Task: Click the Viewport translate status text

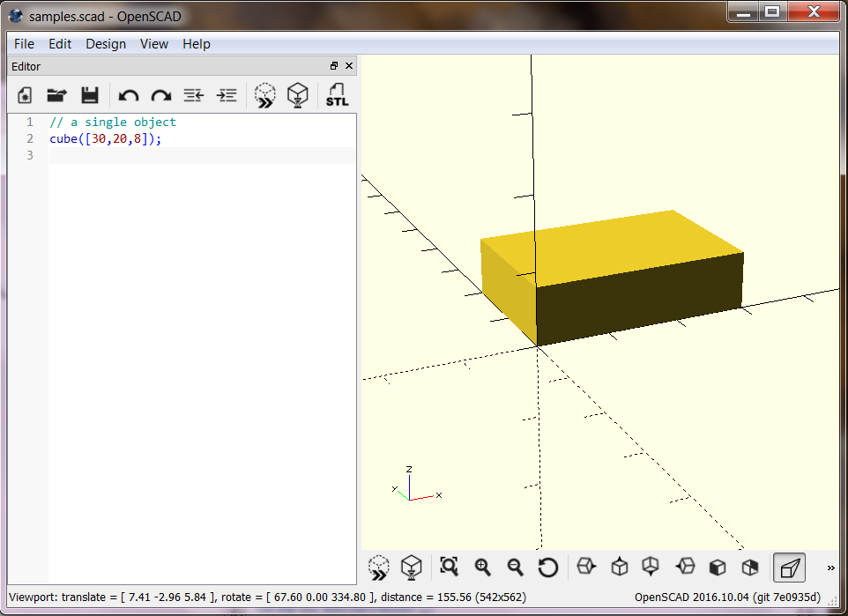Action: pyautogui.click(x=267, y=597)
